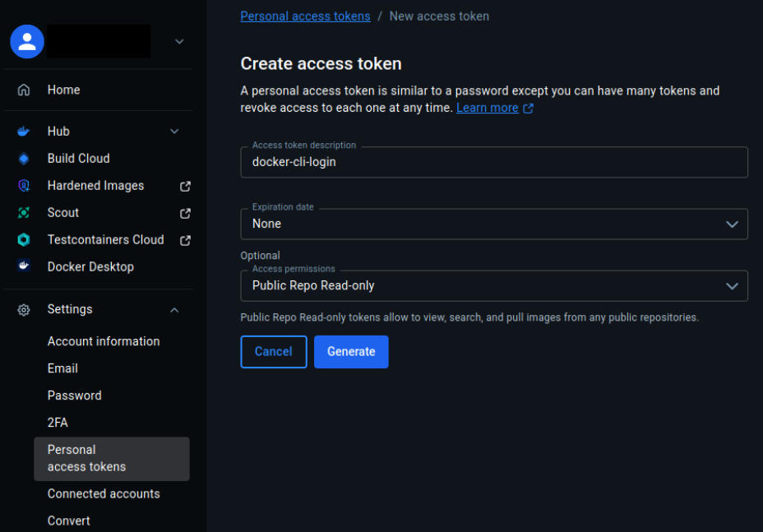Open the Expiration date dropdown
Screen dimensions: 763x532
493,224
